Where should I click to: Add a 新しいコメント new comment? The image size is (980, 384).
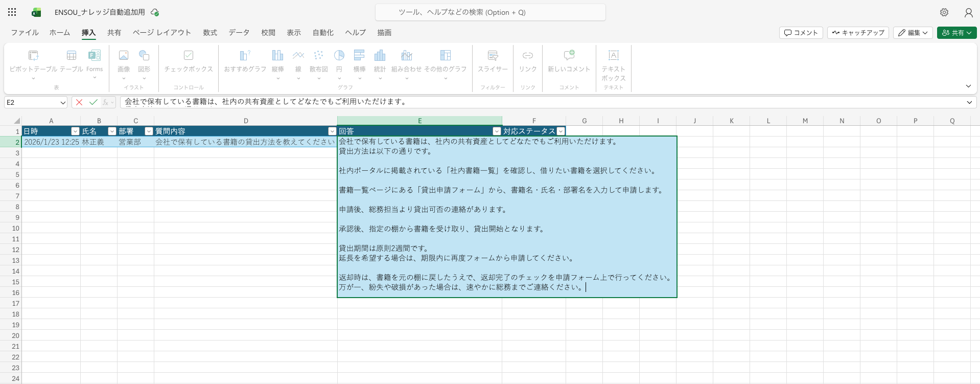pos(569,56)
